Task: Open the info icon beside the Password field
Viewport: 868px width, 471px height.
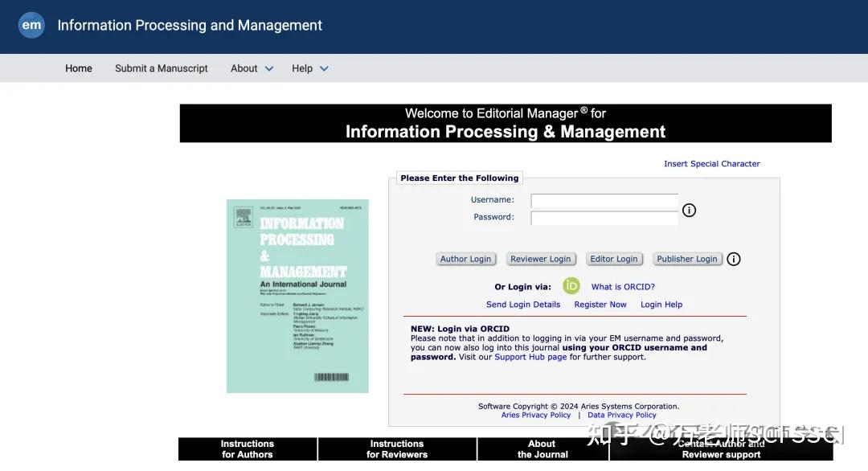Action: tap(689, 210)
